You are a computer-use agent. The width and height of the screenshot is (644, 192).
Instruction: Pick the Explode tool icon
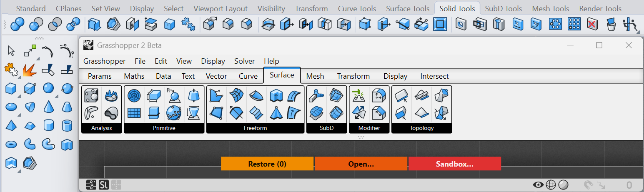click(x=30, y=70)
